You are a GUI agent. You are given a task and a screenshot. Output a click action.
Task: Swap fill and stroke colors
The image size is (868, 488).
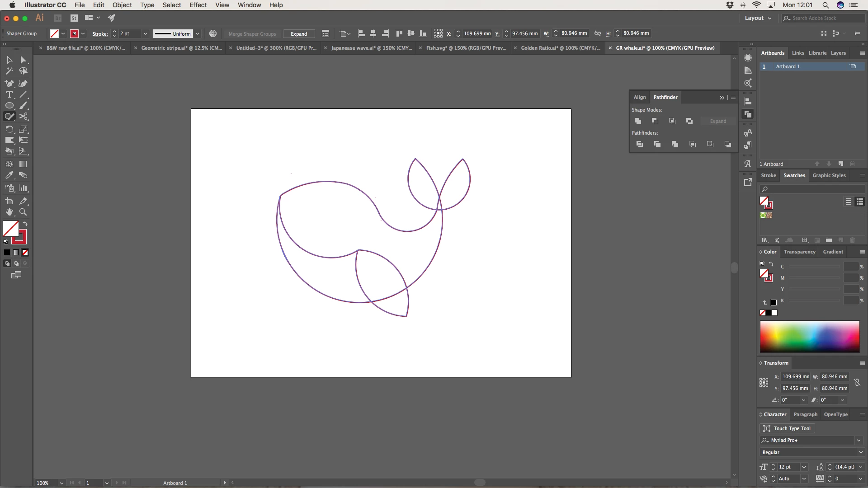25,224
